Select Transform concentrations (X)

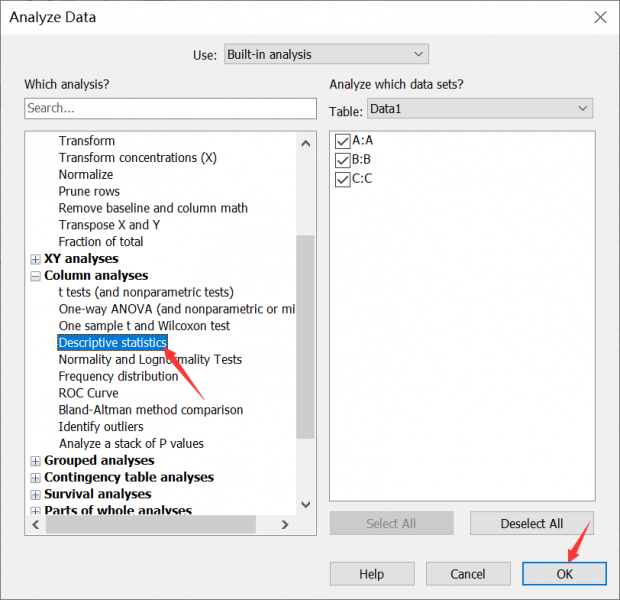pos(138,158)
